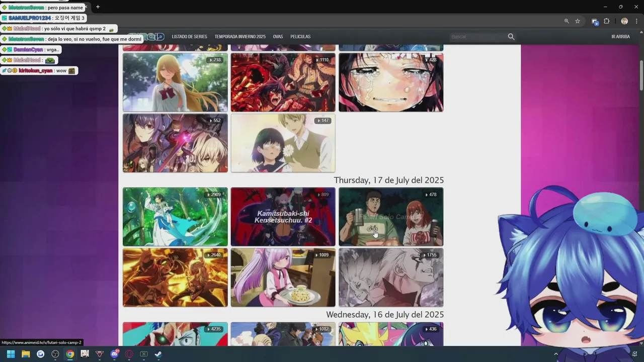Go to the PELICULAS section
This screenshot has width=644, height=362.
coord(300,37)
